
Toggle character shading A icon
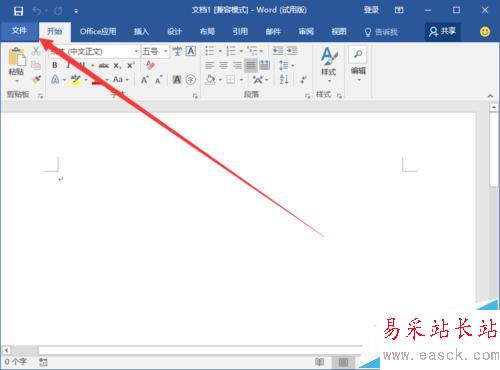177,80
